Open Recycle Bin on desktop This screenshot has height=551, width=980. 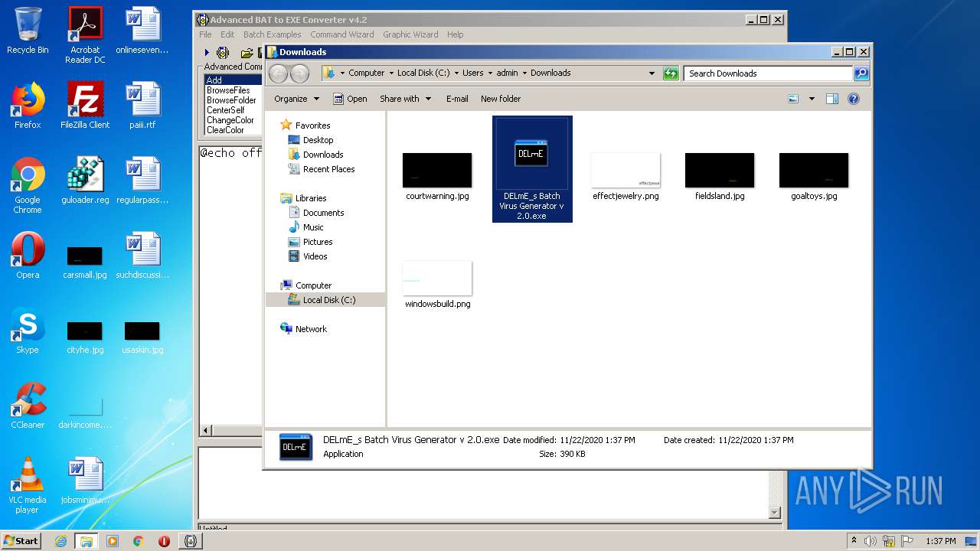(28, 31)
